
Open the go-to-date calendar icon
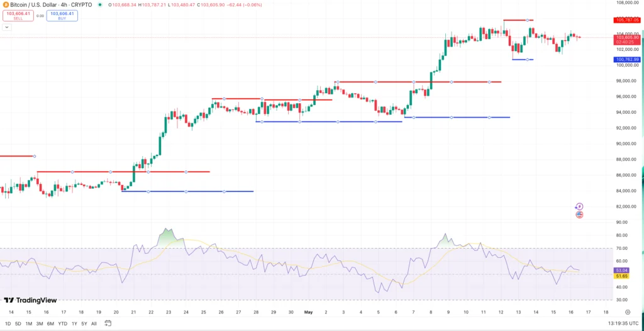point(108,323)
